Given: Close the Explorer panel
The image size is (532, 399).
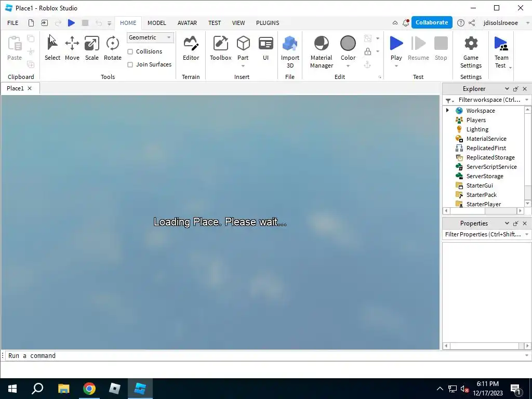Looking at the screenshot, I should point(525,88).
